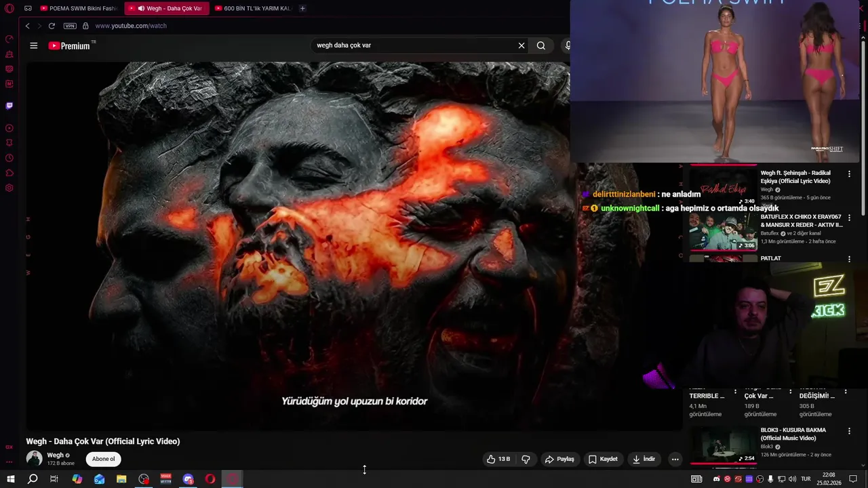Screen dimensions: 868x488
Task: Click video title Wegh - Daha Çok Var
Action: (103, 441)
